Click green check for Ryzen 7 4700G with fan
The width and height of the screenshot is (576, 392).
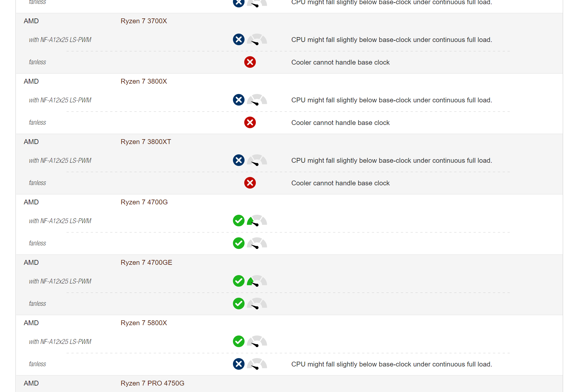239,221
